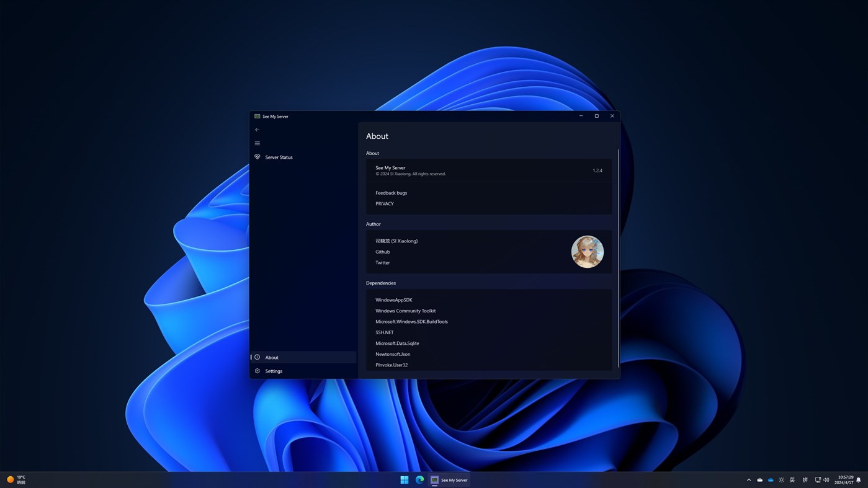Screen dimensions: 868x488
Task: Switch to the Settings page in the sidebar
Action: 274,371
